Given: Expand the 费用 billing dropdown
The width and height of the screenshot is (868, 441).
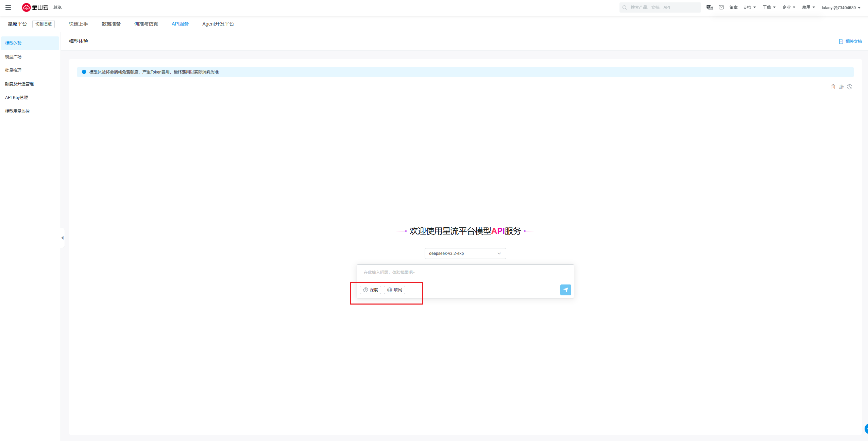Looking at the screenshot, I should coord(808,7).
